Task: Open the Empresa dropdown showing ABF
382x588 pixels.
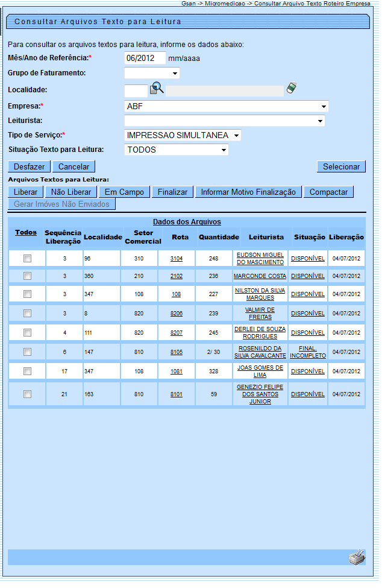Action: coord(226,107)
